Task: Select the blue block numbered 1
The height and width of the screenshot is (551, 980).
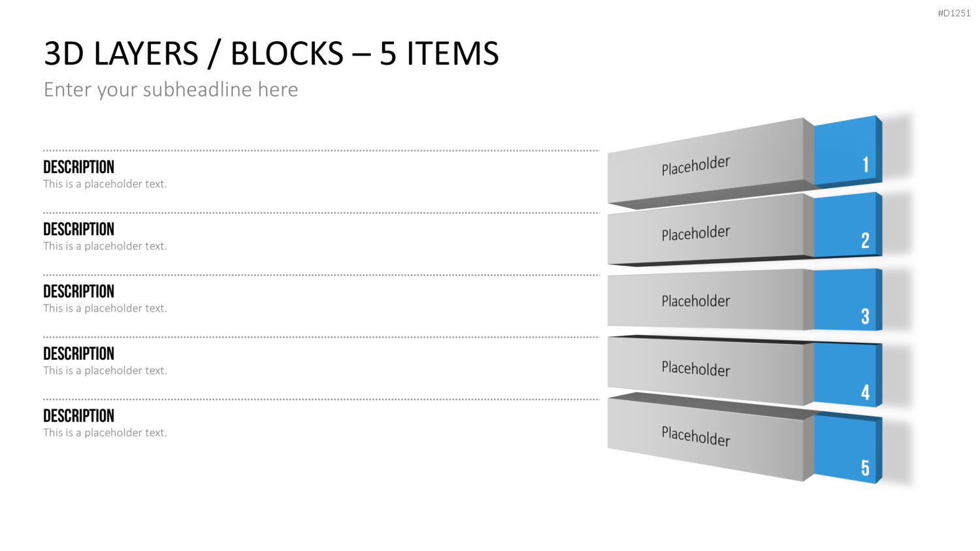Action: (847, 151)
